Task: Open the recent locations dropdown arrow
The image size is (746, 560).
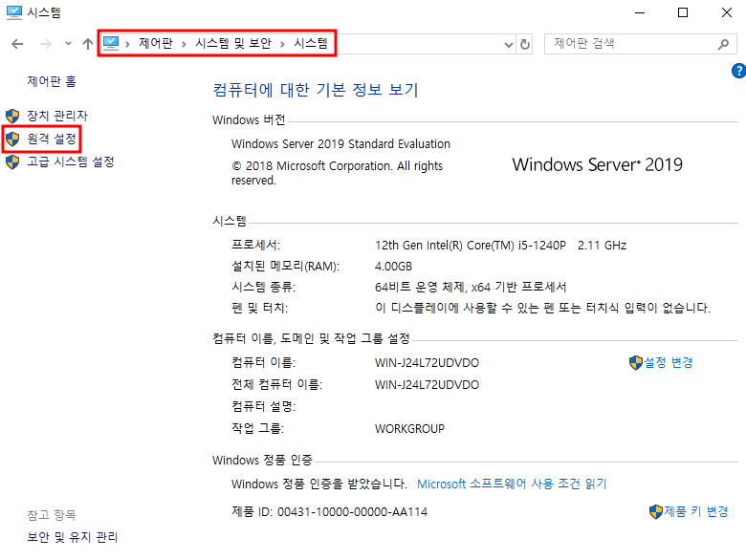Action: [x=69, y=44]
